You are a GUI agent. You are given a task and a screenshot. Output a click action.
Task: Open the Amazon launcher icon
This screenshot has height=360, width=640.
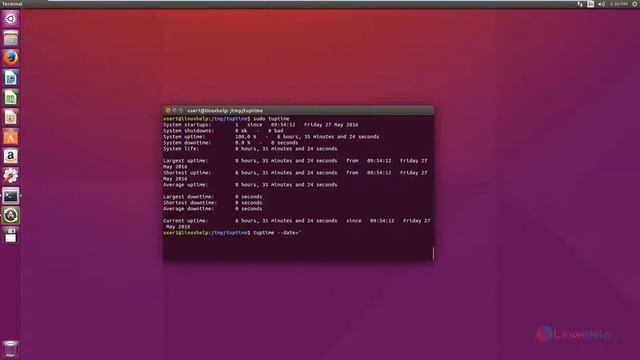pyautogui.click(x=11, y=156)
